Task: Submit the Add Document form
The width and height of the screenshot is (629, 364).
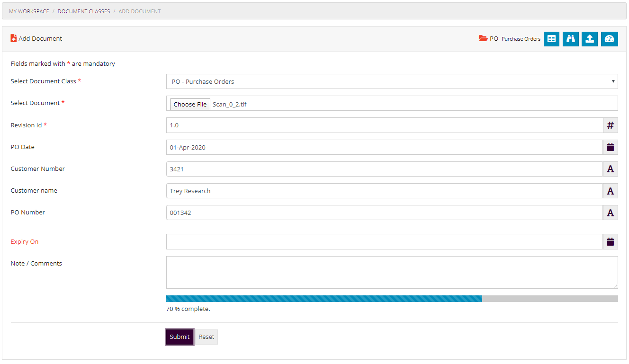Action: (179, 337)
